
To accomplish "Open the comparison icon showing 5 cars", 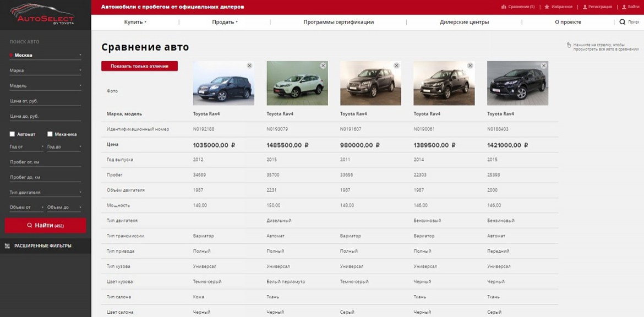I will [x=504, y=7].
